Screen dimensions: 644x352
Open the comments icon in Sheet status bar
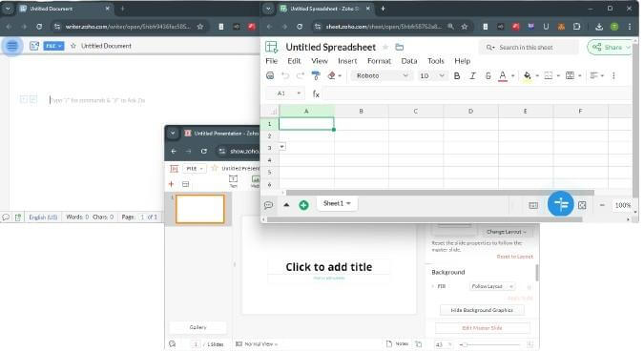pyautogui.click(x=269, y=204)
